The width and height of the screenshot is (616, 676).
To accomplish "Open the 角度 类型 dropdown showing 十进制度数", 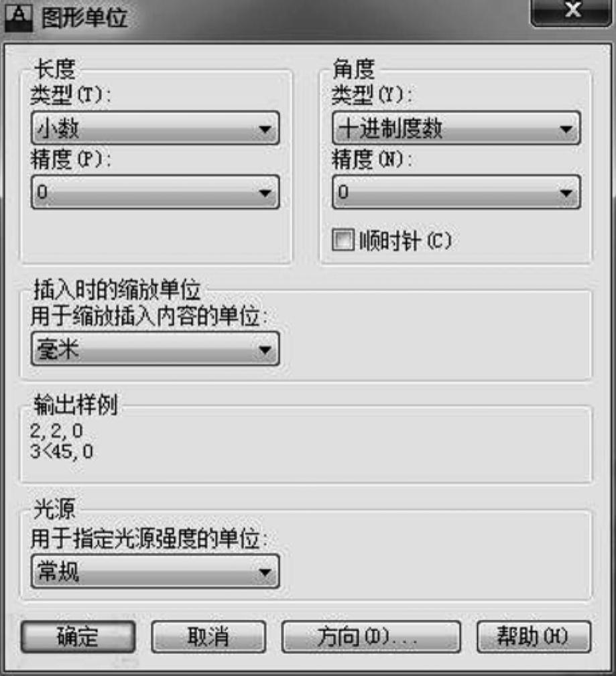I will (456, 128).
